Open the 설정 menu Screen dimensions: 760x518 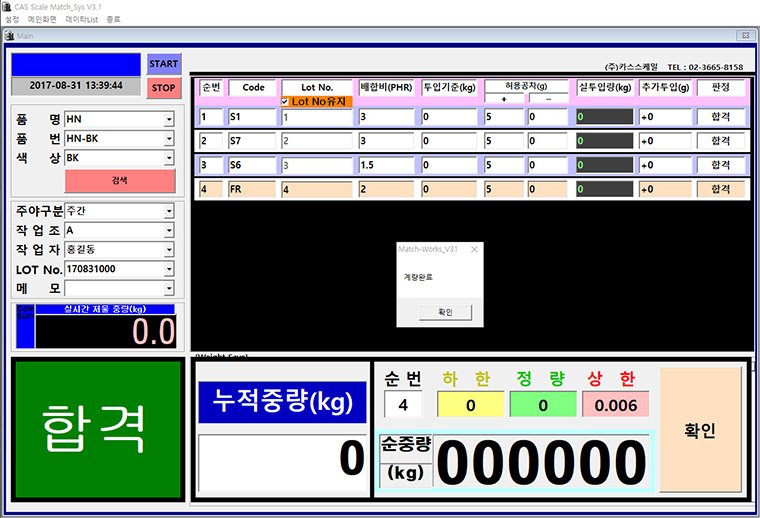point(12,19)
